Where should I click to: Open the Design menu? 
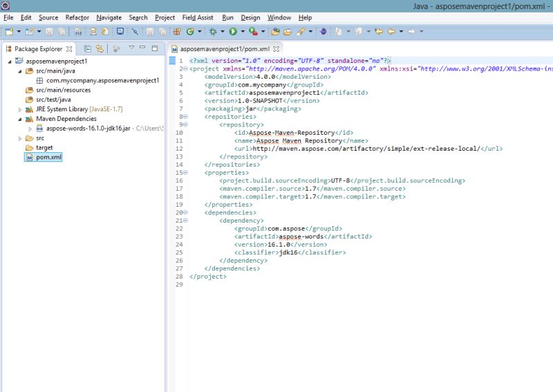click(250, 18)
